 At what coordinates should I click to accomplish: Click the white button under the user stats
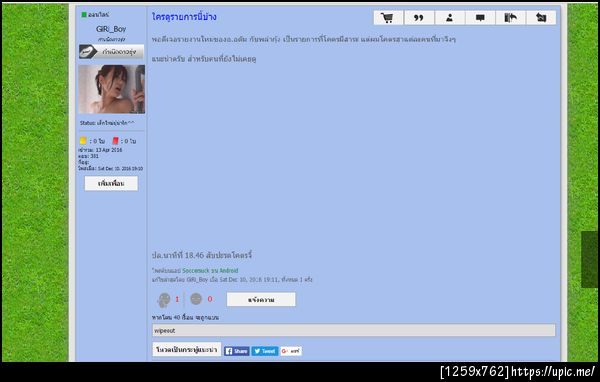[x=111, y=184]
